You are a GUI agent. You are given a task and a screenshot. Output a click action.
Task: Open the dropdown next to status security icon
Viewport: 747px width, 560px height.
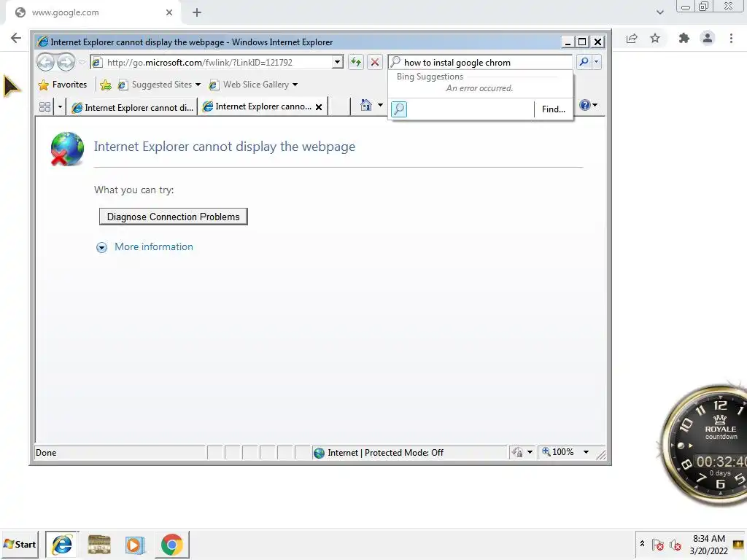click(x=530, y=452)
